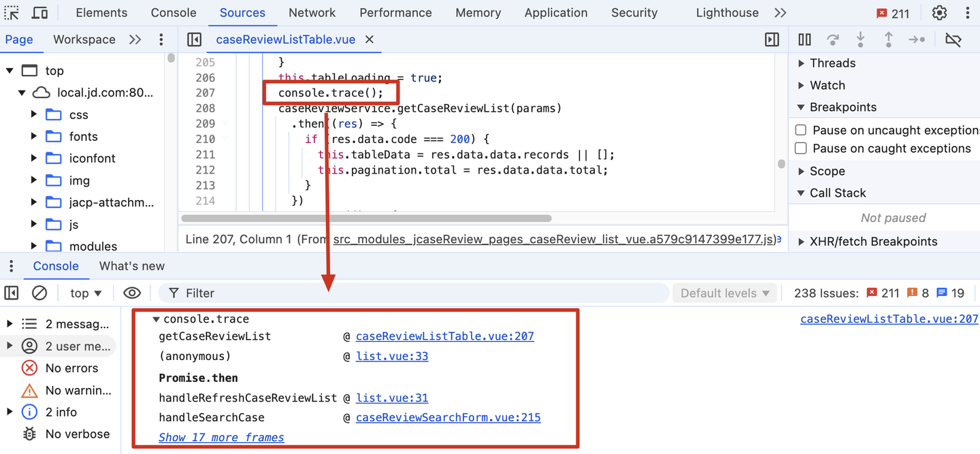Click the Show 17 more frames link
Viewport: 980px width, 454px height.
coord(221,438)
